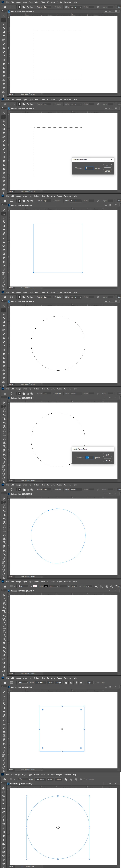Screen dimensions: 121x868
Task: Toggle width-height link icon above empty white canvas
Action: point(80,586)
